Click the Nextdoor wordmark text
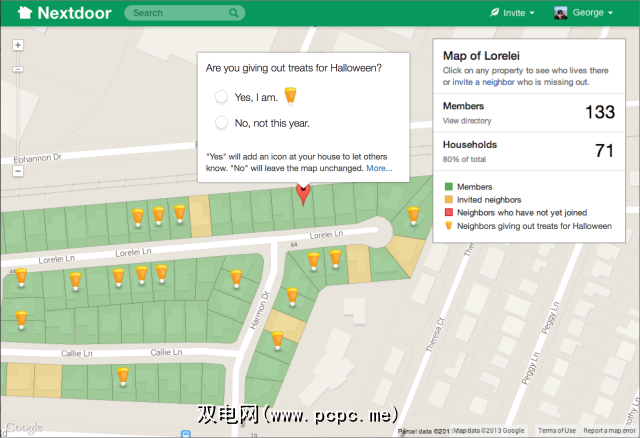 74,13
